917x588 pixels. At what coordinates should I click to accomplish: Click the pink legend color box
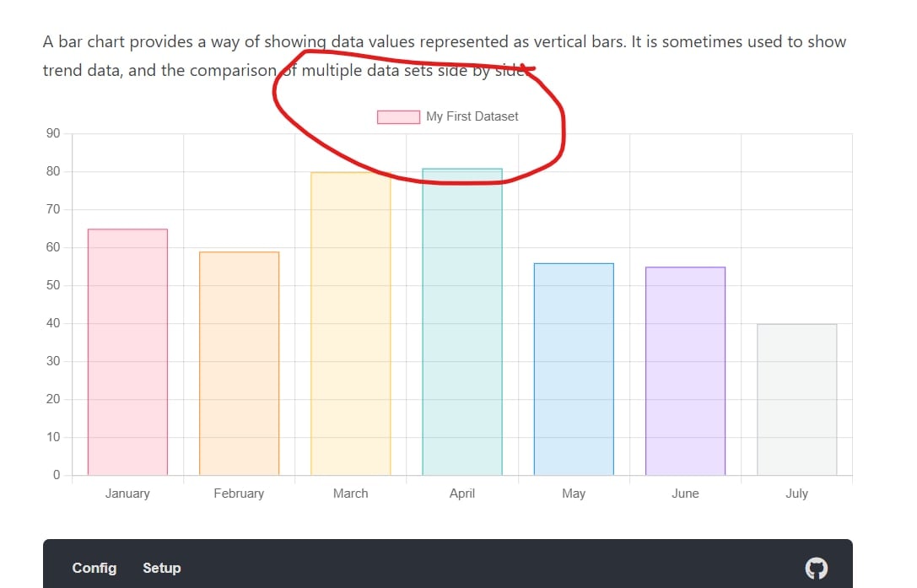coord(398,116)
